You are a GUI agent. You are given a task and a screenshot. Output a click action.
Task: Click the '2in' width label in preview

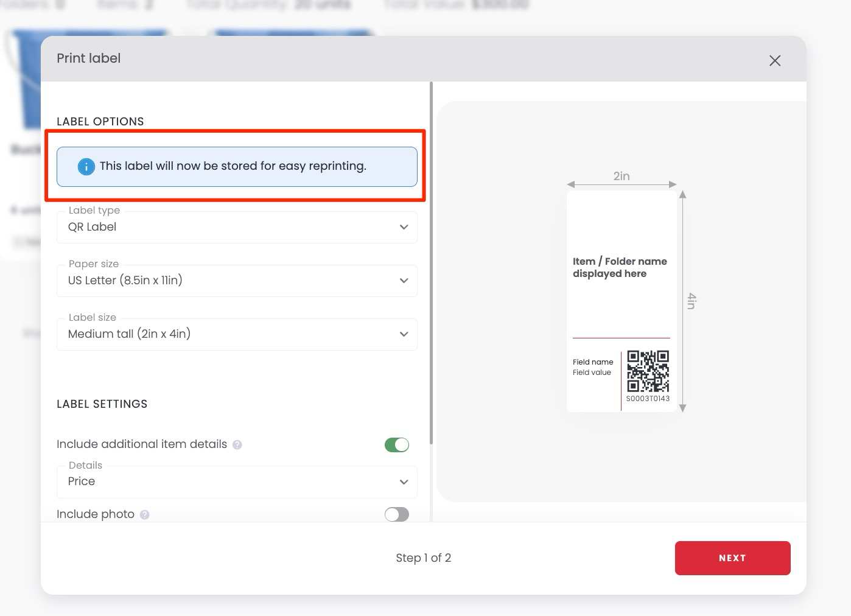coord(622,176)
